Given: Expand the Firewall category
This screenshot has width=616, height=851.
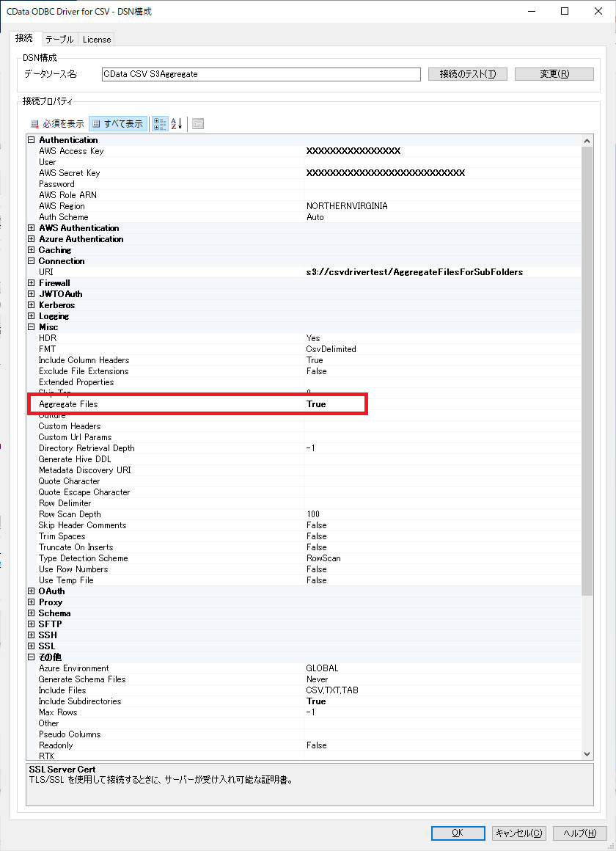Looking at the screenshot, I should coord(32,282).
